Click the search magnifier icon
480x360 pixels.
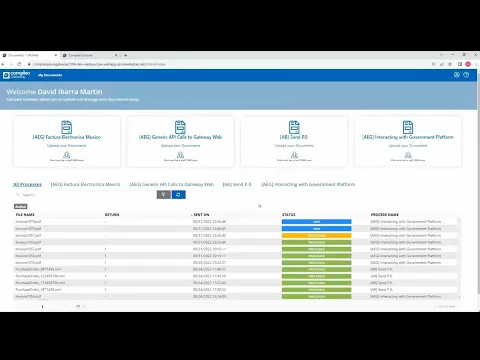[x=18, y=195]
